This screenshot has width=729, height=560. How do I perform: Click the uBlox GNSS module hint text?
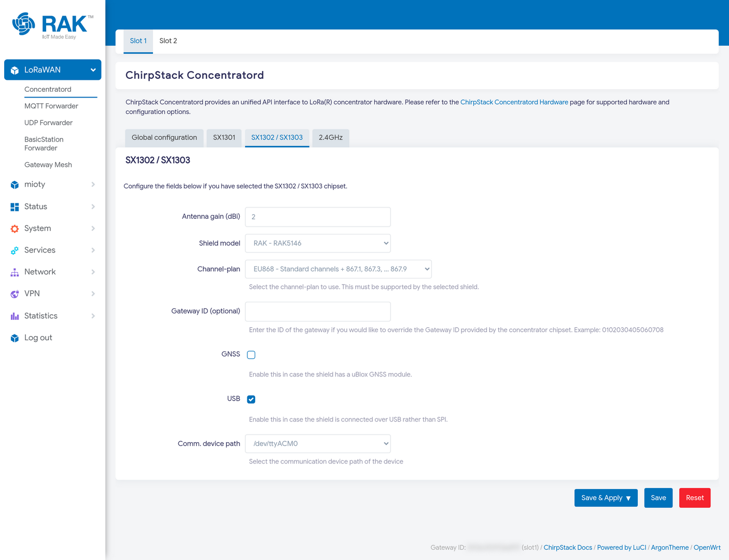tap(330, 374)
